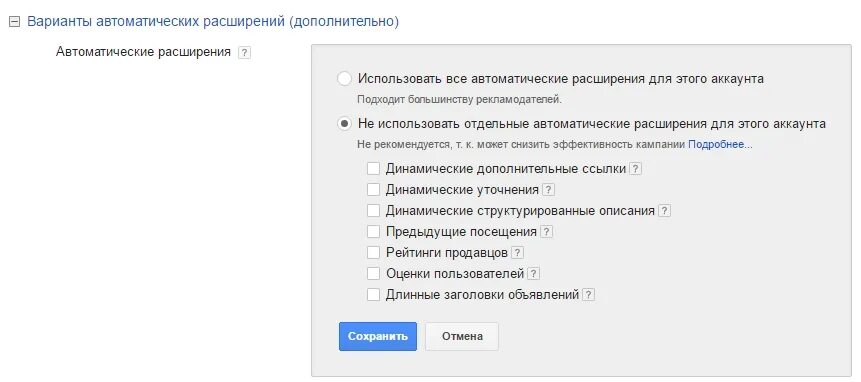This screenshot has width=861, height=382.
Task: Open the Подробнее link
Action: (x=720, y=145)
